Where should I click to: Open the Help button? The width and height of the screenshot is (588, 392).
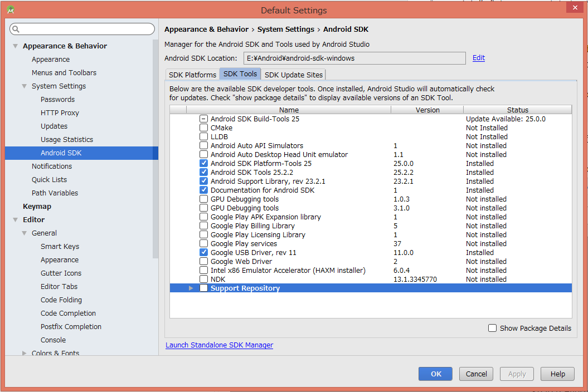point(558,374)
